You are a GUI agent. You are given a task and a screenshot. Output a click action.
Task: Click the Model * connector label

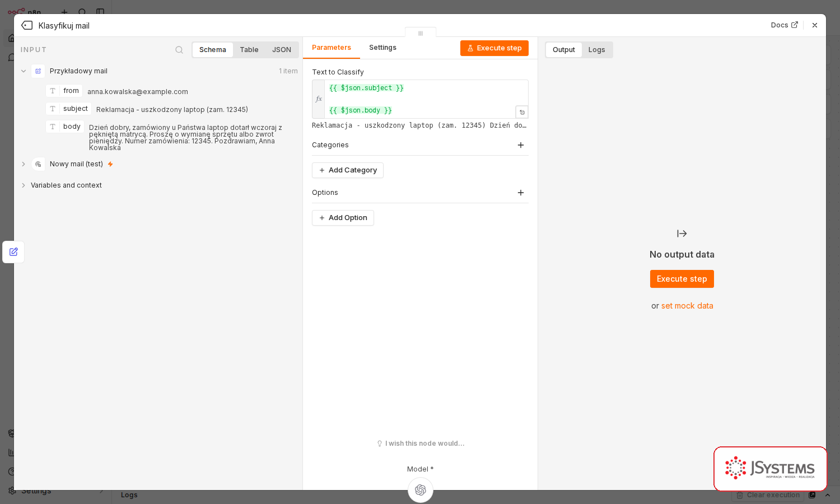point(421,469)
